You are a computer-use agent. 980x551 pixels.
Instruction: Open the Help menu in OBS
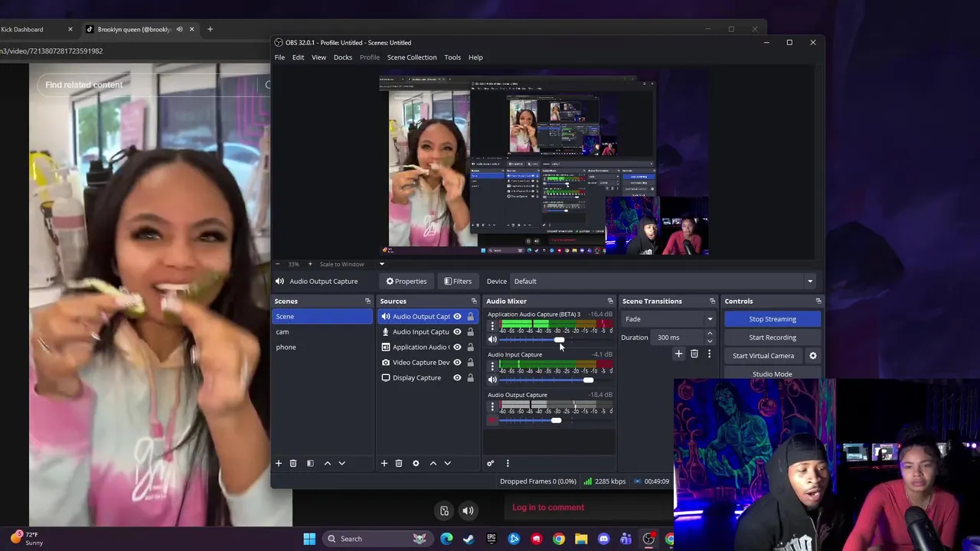(x=475, y=57)
